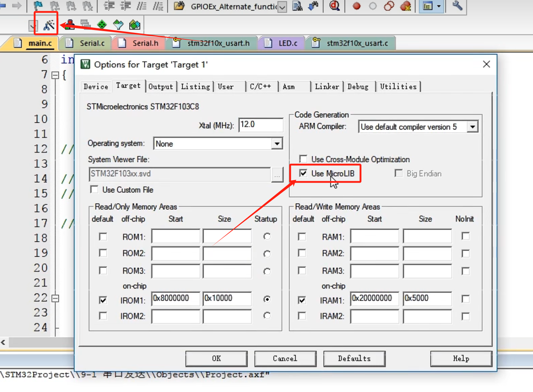533x392 pixels.
Task: Open the ARM Compiler version dropdown
Action: 472,127
